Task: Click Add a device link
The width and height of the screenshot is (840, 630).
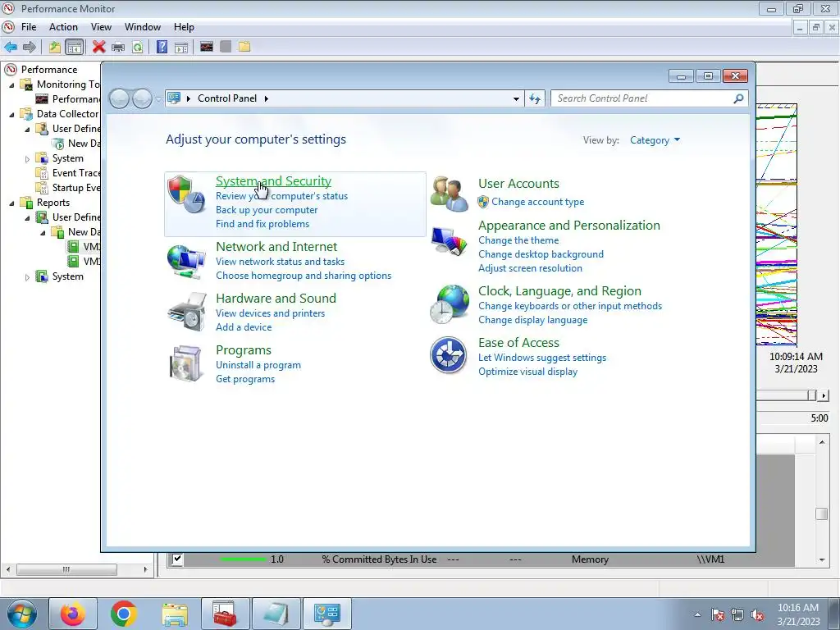Action: pyautogui.click(x=243, y=326)
